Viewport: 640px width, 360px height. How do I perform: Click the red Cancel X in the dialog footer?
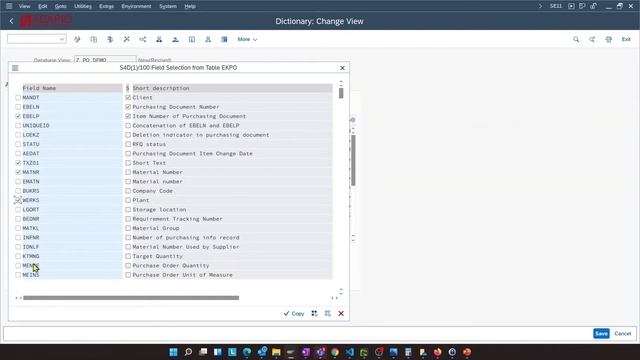[x=341, y=313]
